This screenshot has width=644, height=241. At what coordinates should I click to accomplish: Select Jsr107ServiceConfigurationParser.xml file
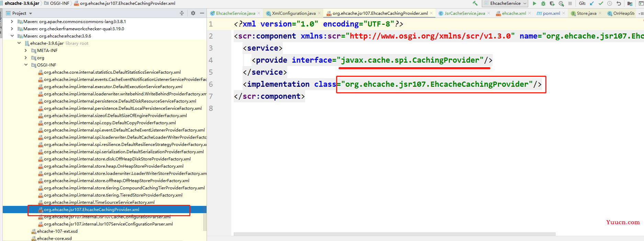pos(106,224)
